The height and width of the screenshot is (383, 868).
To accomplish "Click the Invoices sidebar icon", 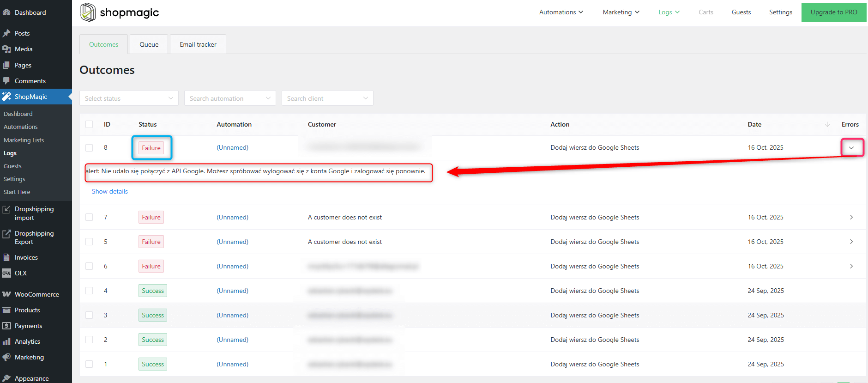I will coord(6,257).
